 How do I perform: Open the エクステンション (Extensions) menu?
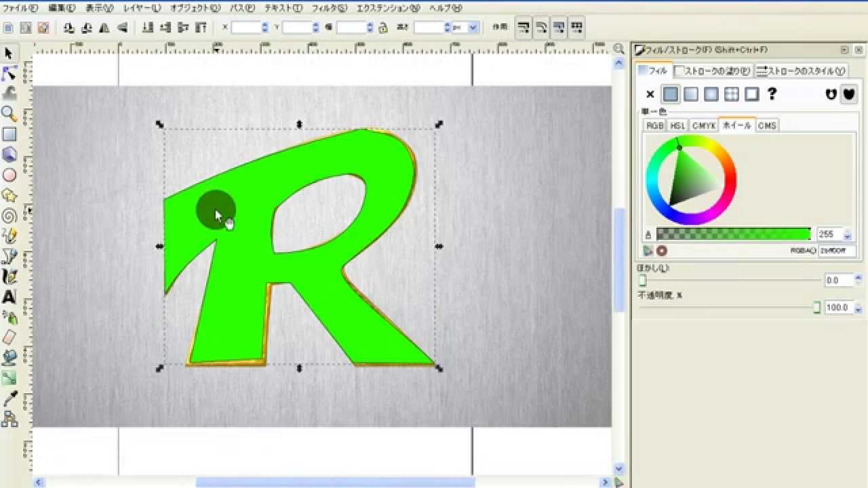point(388,8)
